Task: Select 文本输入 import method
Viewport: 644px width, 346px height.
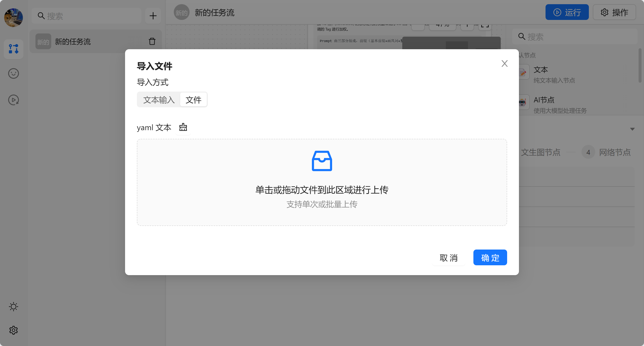Action: [x=159, y=100]
